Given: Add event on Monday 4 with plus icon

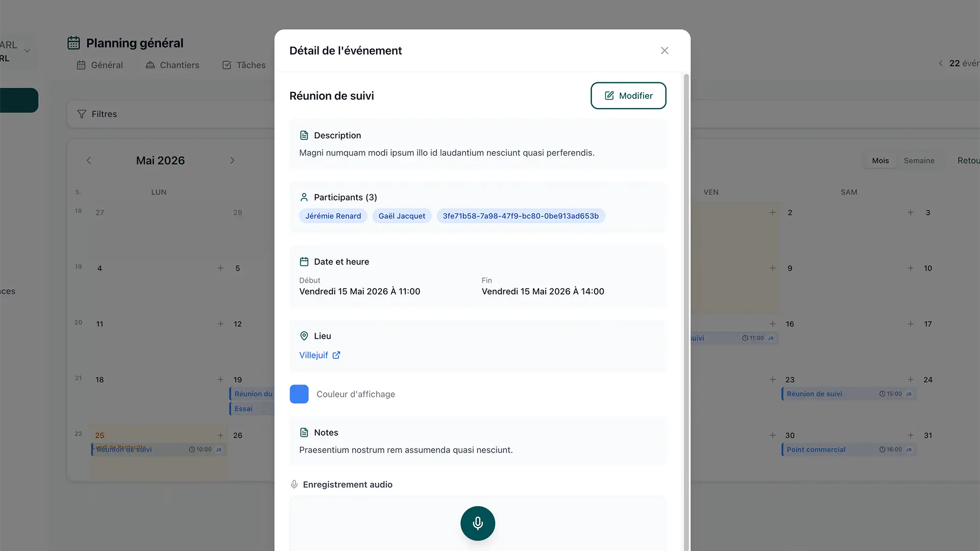Looking at the screenshot, I should click(x=220, y=268).
